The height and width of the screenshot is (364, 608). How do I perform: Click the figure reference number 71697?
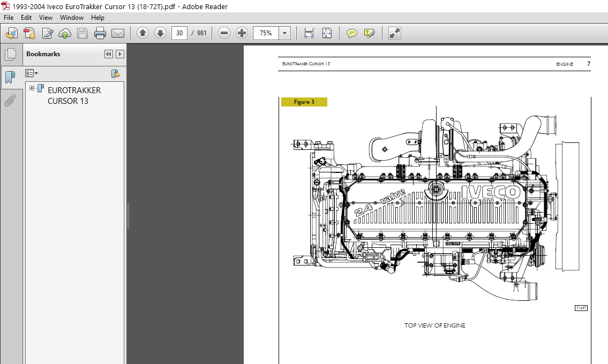[x=581, y=308]
